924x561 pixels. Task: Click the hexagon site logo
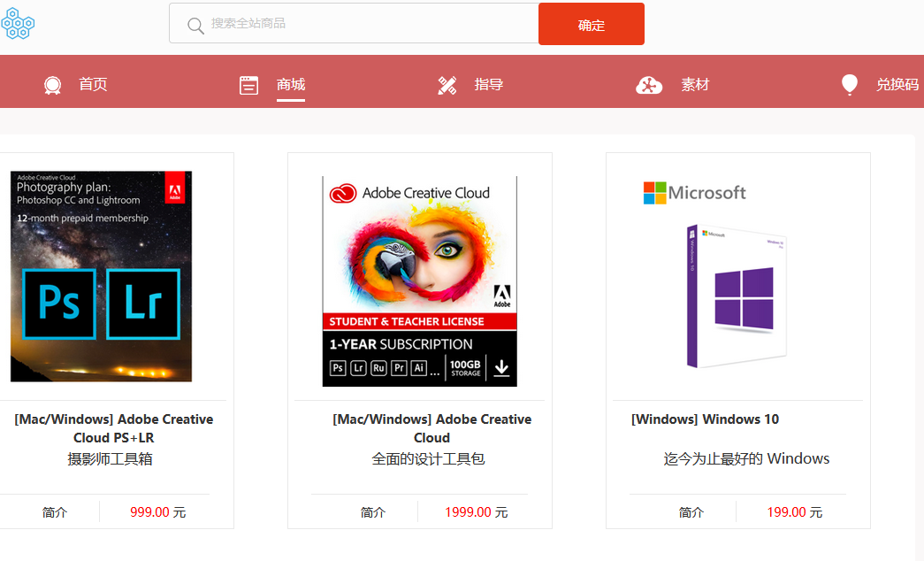[x=18, y=24]
